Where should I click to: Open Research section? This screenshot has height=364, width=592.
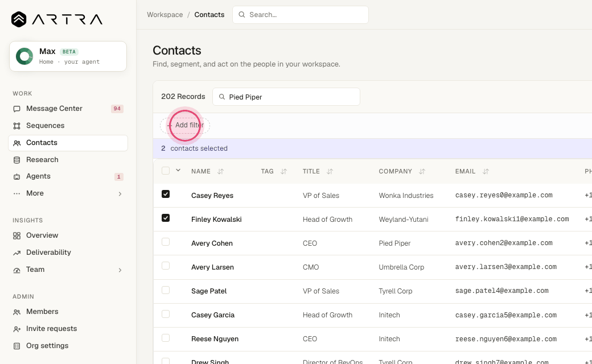pyautogui.click(x=68, y=160)
